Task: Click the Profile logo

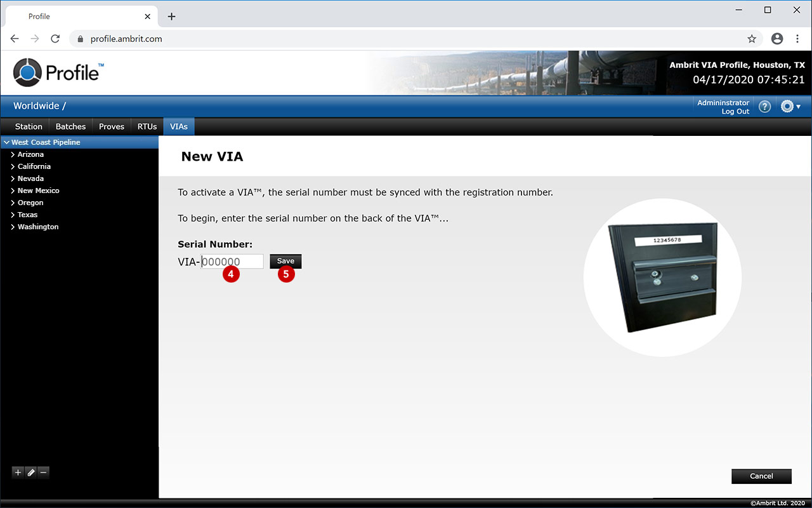Action: tap(58, 72)
